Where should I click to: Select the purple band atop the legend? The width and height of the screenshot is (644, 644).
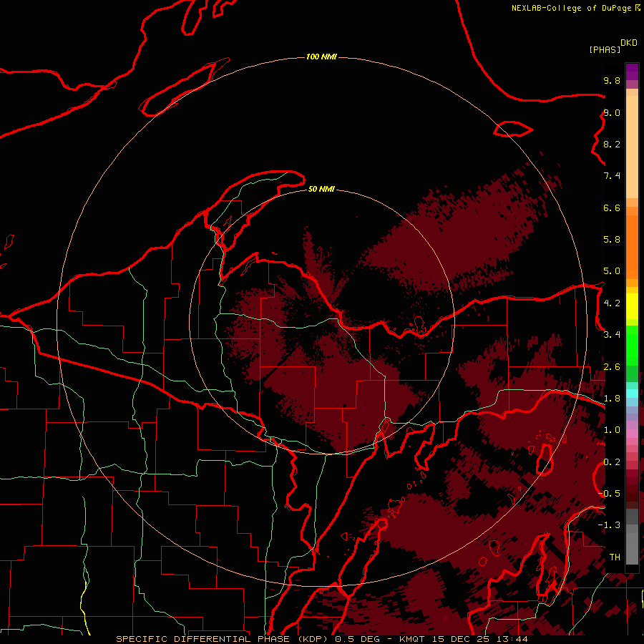pos(632,72)
